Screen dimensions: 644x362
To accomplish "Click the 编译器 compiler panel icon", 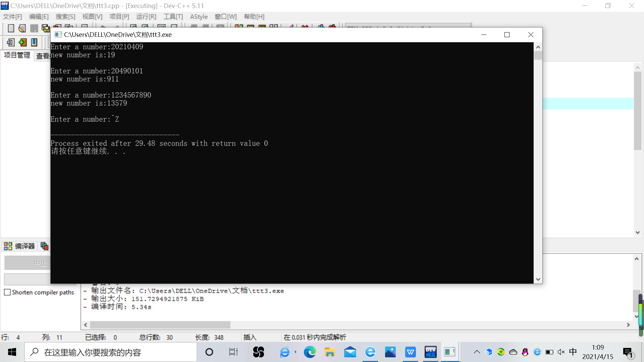I will point(8,246).
